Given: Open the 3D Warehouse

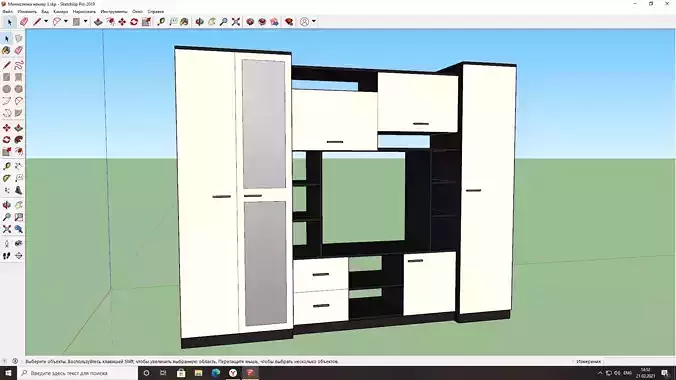Looking at the screenshot, I should click(250, 22).
